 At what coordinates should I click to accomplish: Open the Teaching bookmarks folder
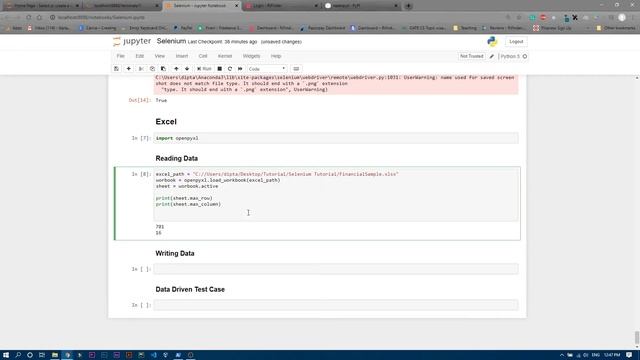click(x=465, y=28)
